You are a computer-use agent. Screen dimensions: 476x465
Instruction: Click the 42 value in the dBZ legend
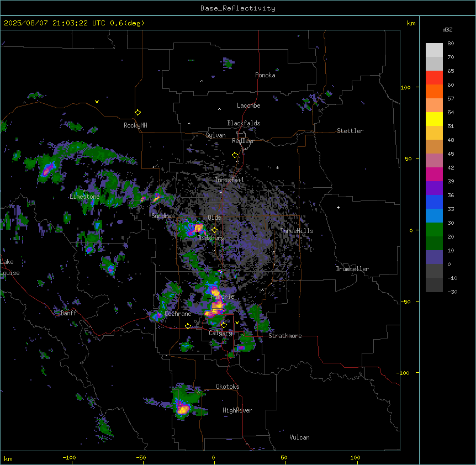451,168
